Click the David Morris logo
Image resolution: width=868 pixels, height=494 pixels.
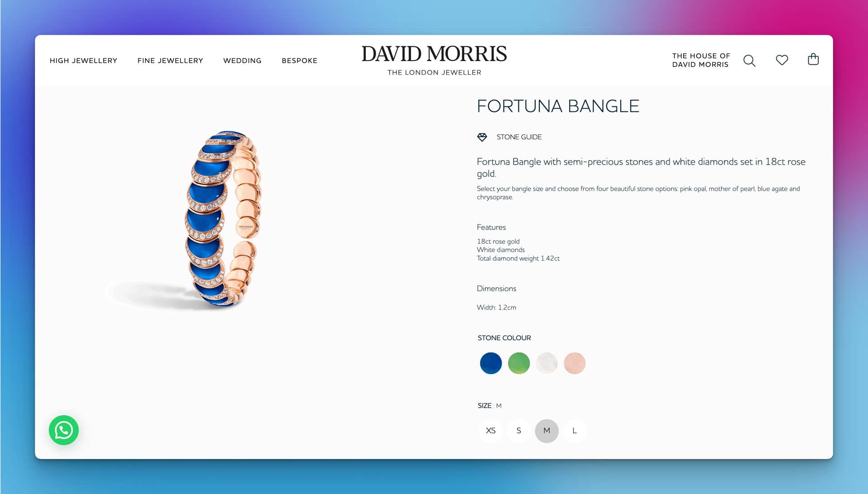(434, 60)
